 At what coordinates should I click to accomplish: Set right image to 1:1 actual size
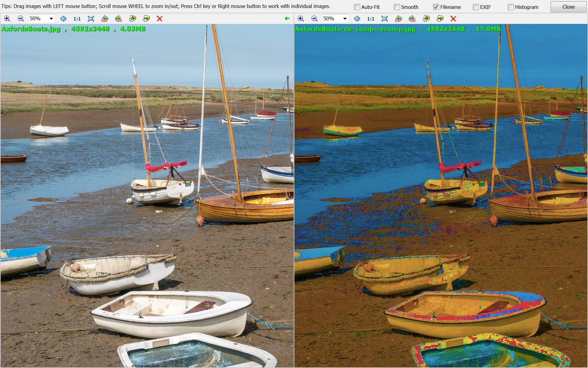[371, 19]
